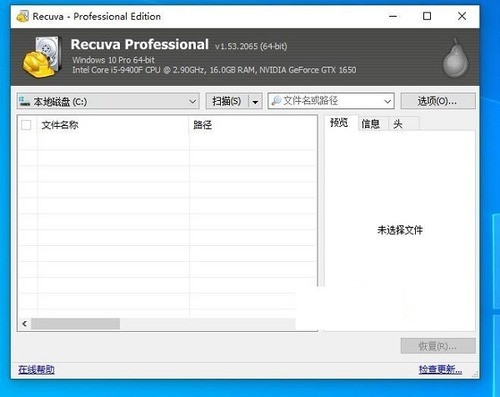Open the 在线帮助 online help link
The height and width of the screenshot is (397, 500).
36,369
